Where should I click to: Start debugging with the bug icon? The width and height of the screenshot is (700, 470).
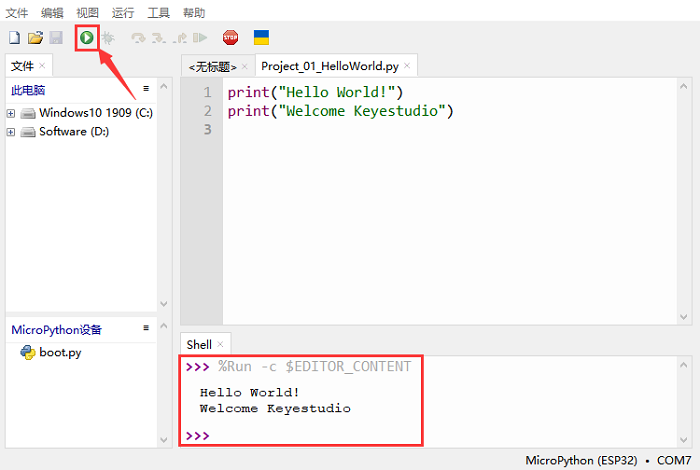(x=108, y=38)
